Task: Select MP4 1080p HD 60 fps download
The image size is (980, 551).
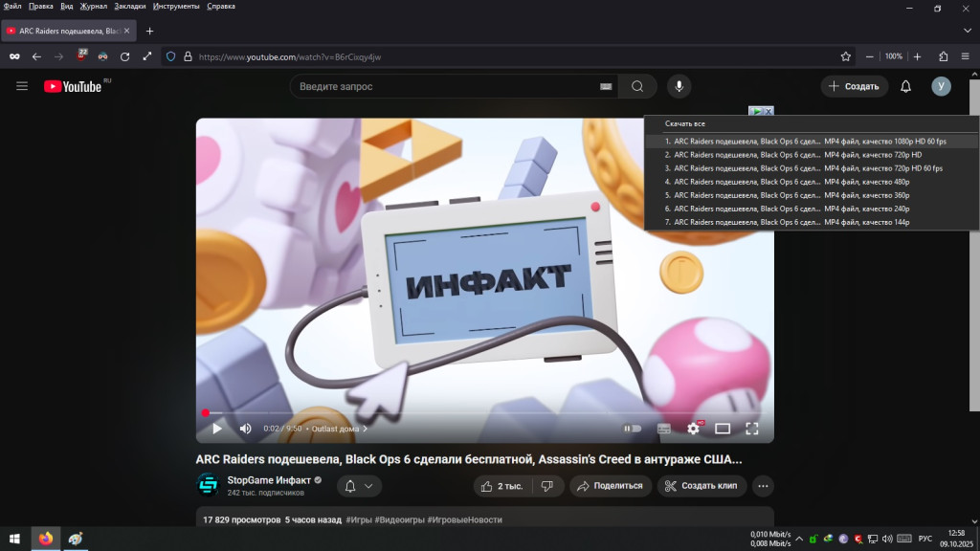Action: 810,141
